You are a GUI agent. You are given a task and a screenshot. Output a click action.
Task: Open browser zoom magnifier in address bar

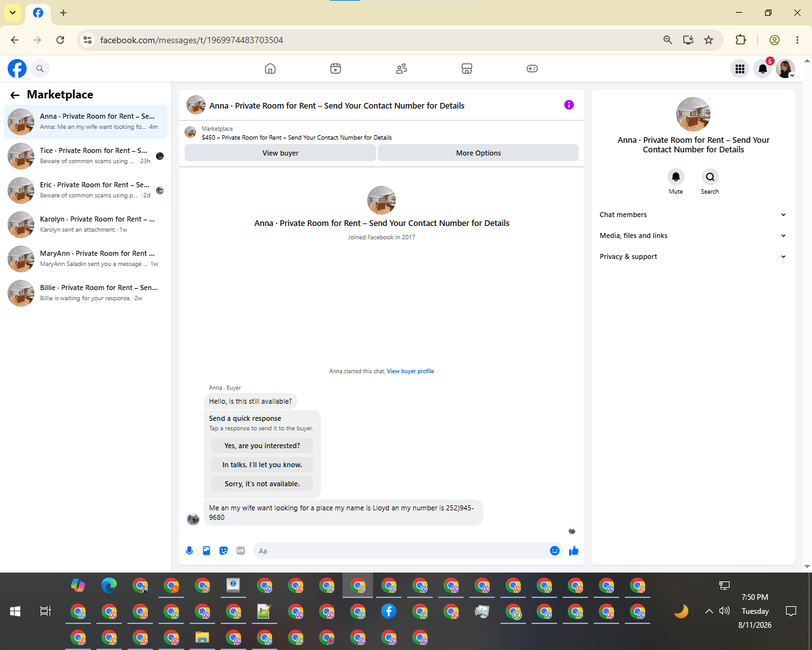(x=667, y=40)
